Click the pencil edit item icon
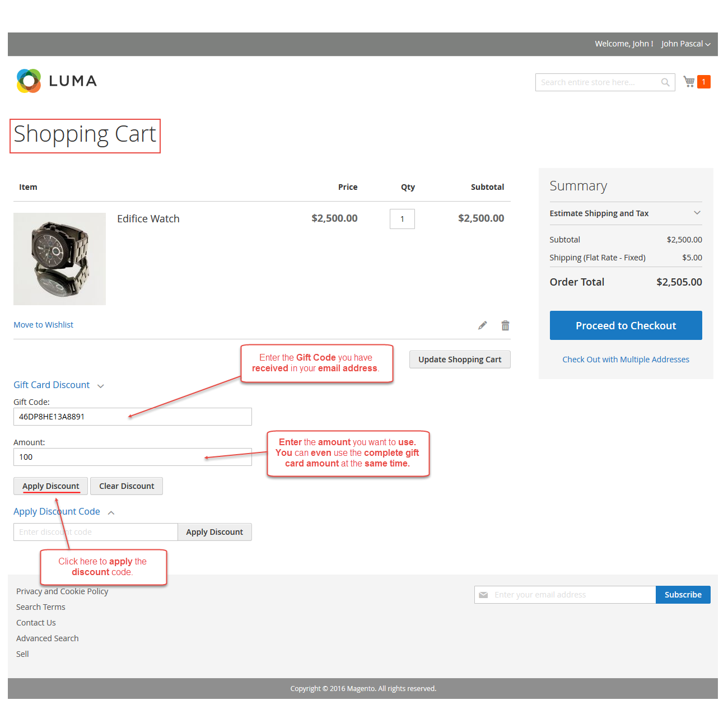This screenshot has height=728, width=728. (x=482, y=325)
